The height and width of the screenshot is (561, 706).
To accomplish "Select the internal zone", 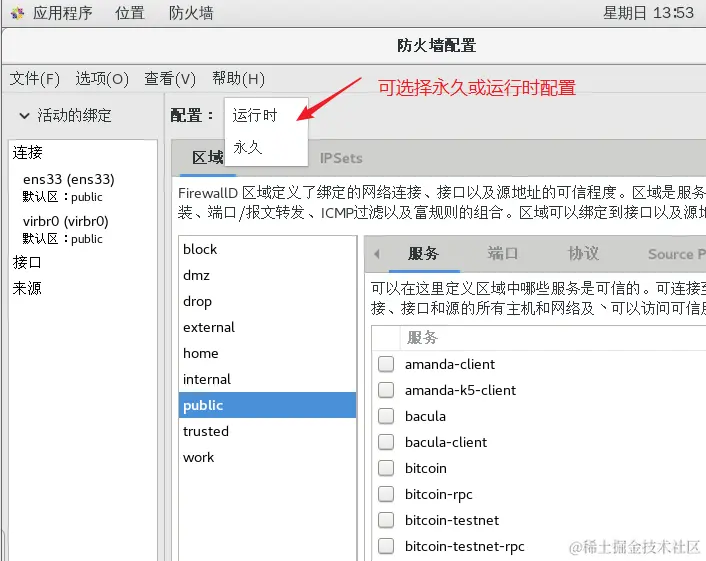I will pyautogui.click(x=267, y=379).
